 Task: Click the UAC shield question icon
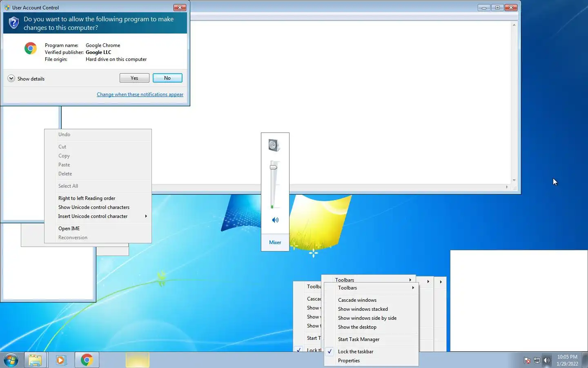click(x=13, y=23)
